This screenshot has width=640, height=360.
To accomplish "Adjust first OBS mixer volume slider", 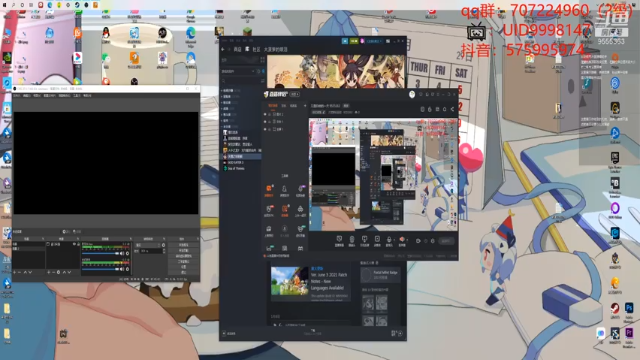I will [100, 253].
